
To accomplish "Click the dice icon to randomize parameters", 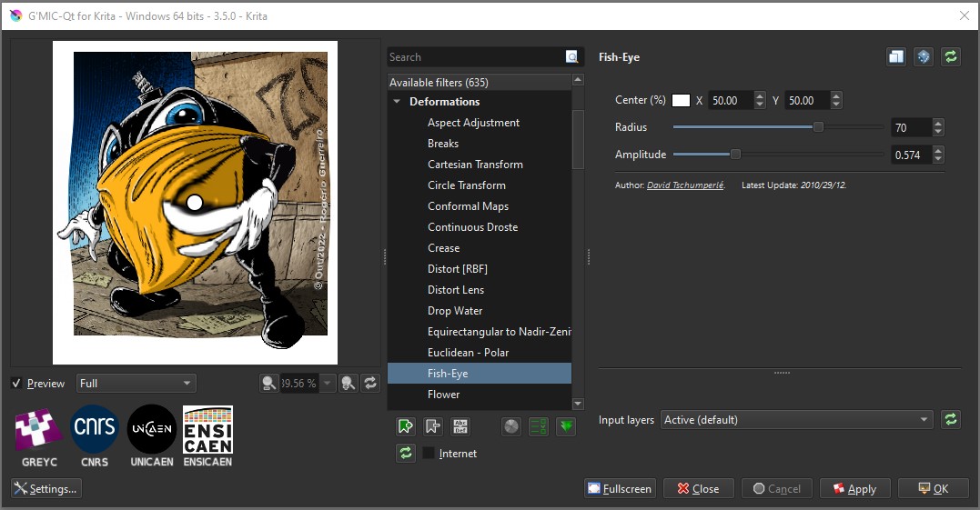I will point(924,57).
